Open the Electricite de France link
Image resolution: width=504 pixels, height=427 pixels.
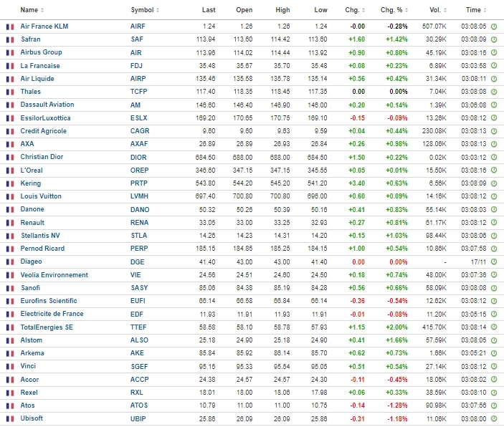pyautogui.click(x=52, y=314)
